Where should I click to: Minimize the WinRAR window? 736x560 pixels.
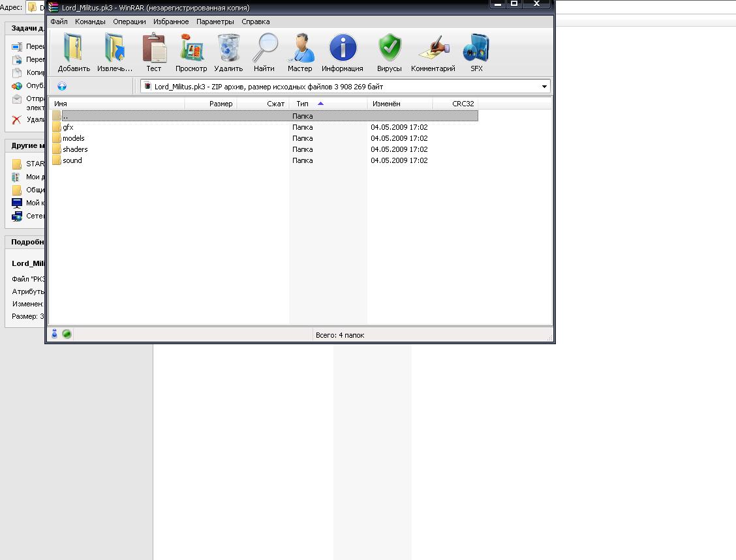tap(498, 4)
